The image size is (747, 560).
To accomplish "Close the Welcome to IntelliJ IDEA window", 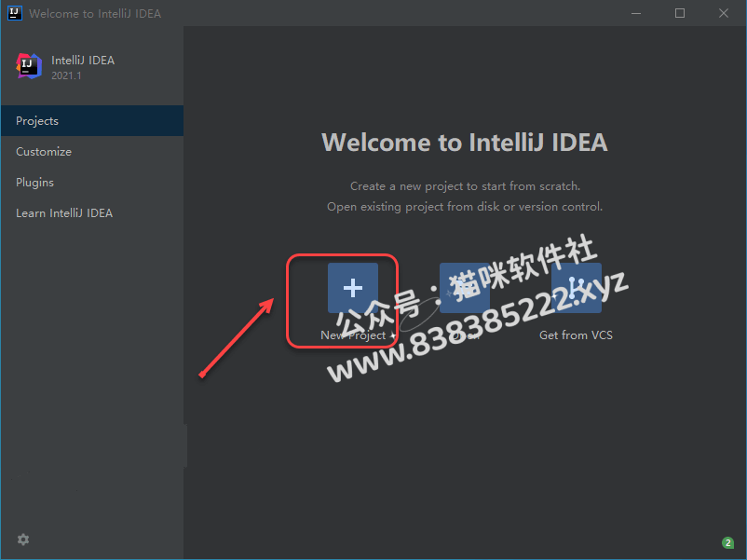I will [724, 13].
